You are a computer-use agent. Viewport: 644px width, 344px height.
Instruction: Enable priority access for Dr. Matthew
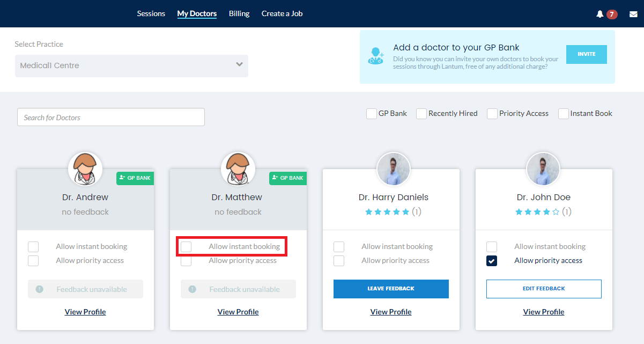pos(186,261)
